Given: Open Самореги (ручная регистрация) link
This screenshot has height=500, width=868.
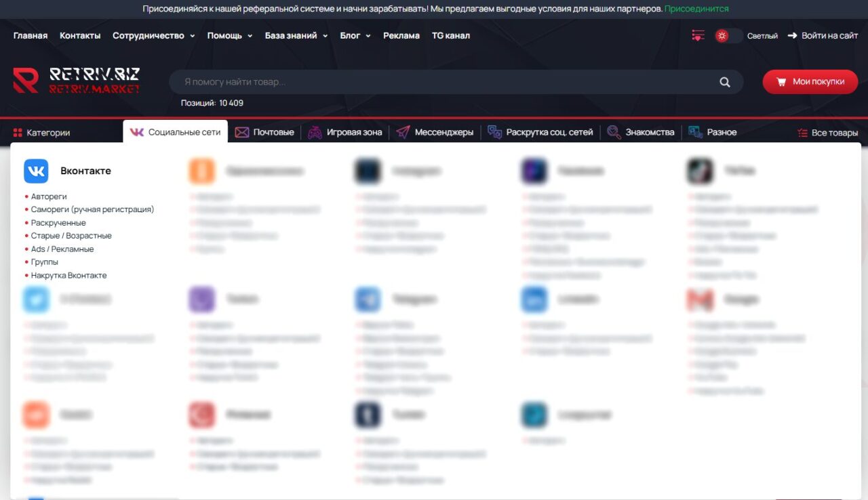Looking at the screenshot, I should 92,209.
